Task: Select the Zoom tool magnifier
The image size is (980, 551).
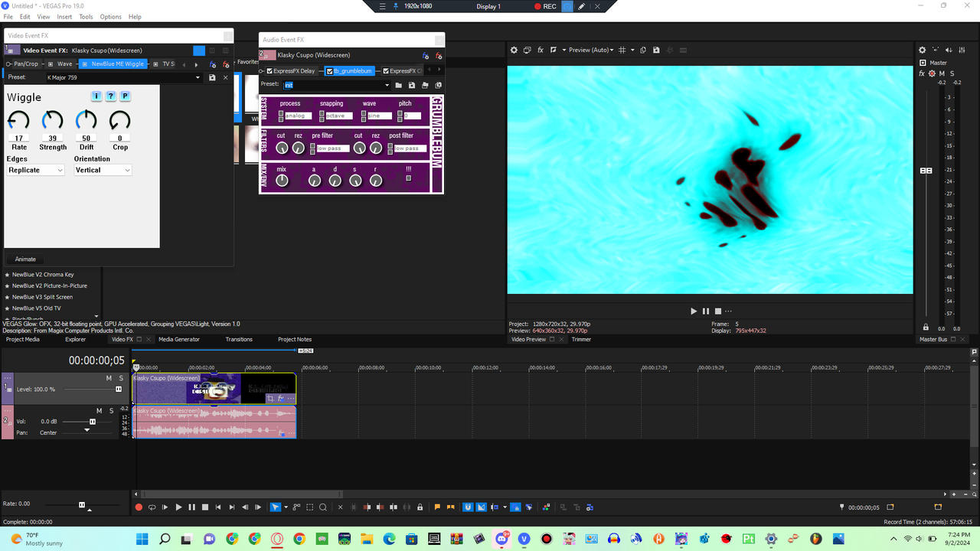Action: click(x=323, y=507)
